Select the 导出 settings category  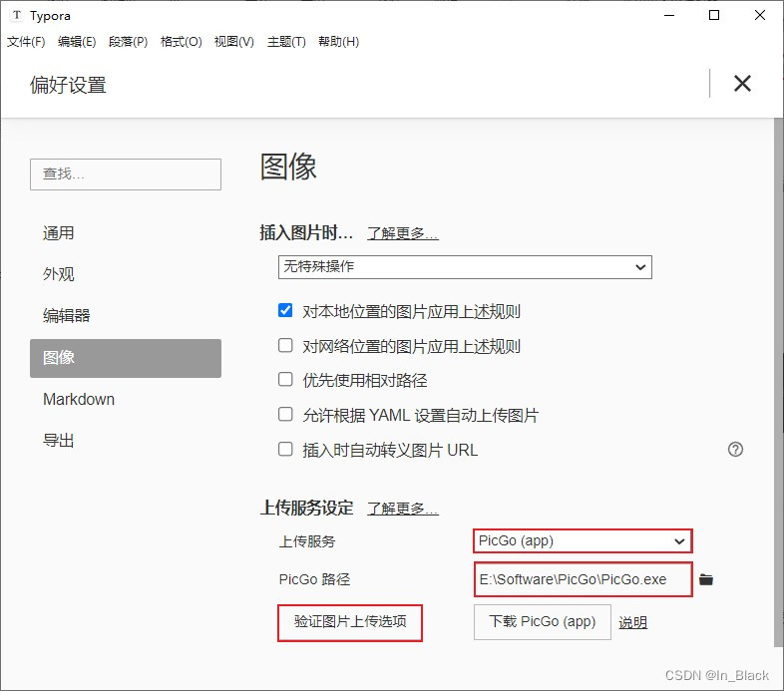click(126, 441)
